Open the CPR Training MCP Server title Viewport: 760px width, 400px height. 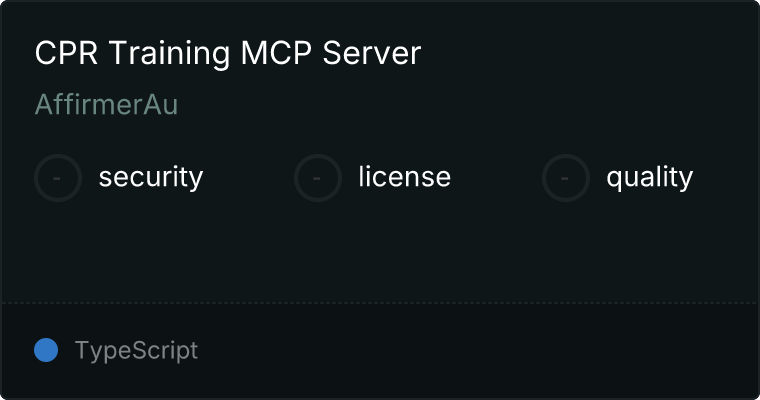click(x=228, y=52)
